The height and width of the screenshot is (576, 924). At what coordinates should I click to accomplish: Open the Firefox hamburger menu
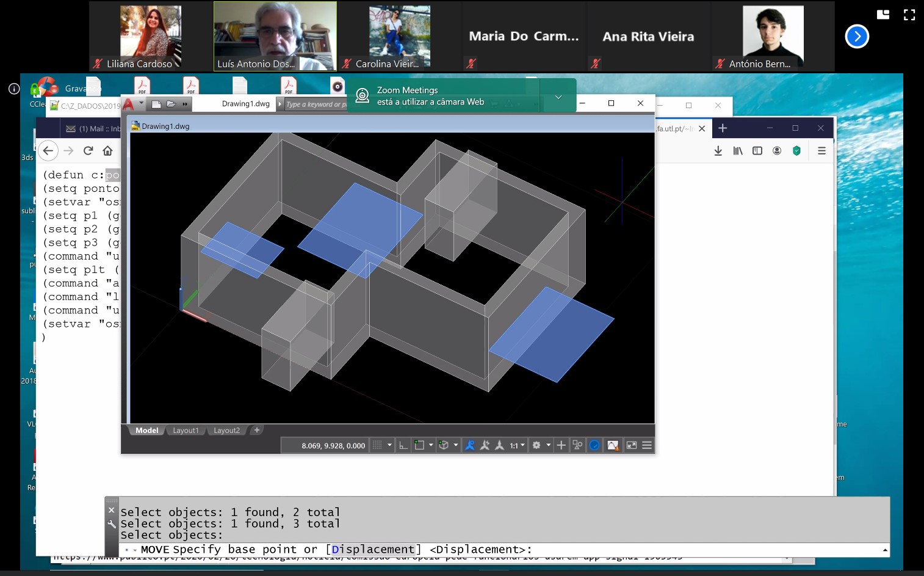(821, 151)
